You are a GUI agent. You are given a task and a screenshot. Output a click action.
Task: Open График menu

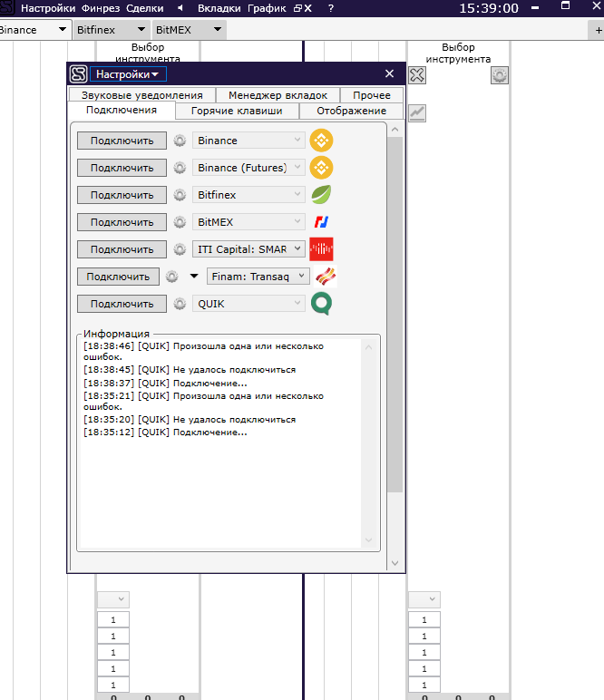click(x=267, y=8)
